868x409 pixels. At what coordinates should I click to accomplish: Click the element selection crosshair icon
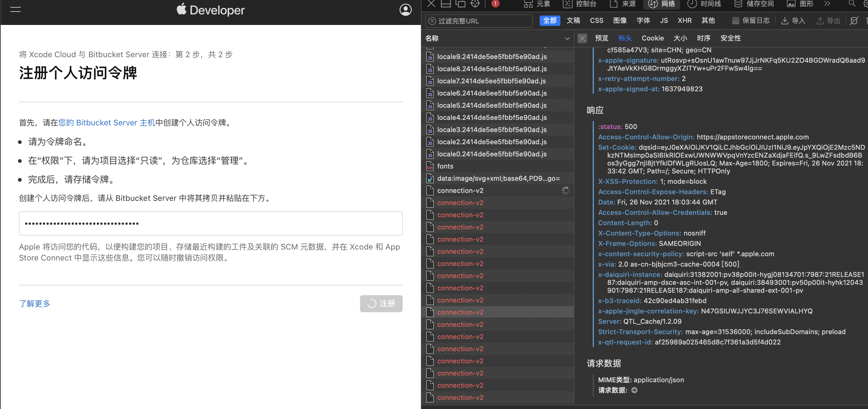(475, 4)
